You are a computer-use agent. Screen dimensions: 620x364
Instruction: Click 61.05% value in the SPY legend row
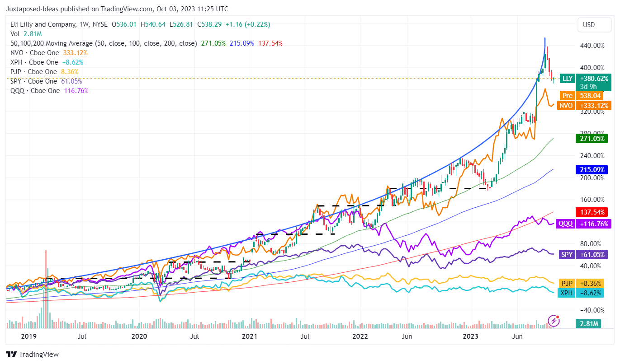pos(71,81)
